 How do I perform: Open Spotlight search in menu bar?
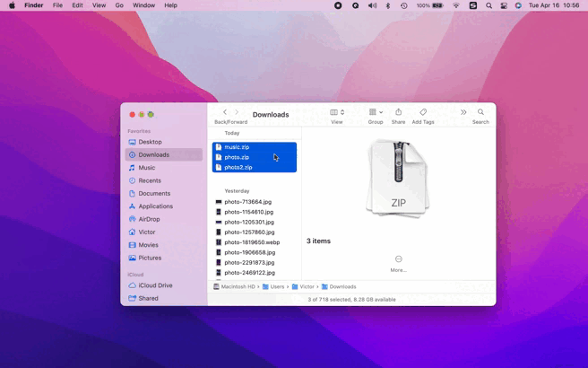(x=489, y=5)
